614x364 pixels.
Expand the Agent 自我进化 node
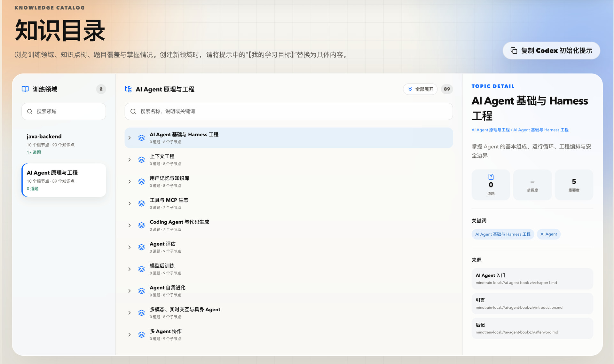point(130,291)
